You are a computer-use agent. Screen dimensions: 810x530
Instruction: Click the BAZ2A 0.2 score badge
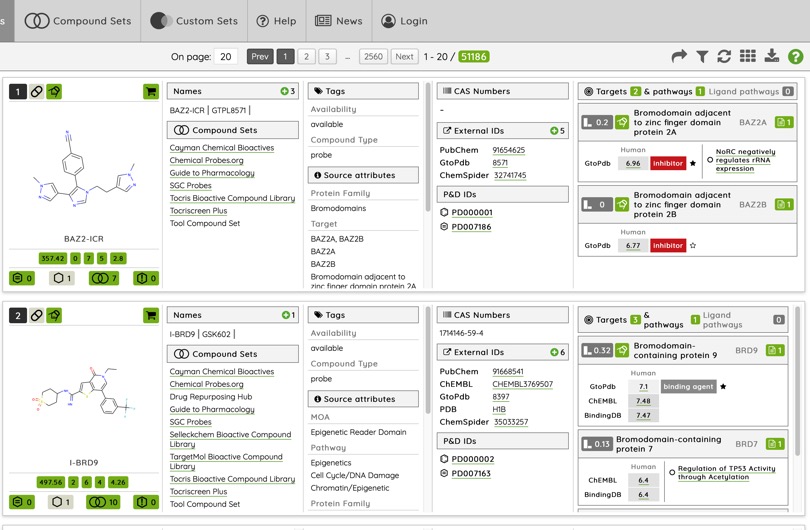click(x=597, y=122)
